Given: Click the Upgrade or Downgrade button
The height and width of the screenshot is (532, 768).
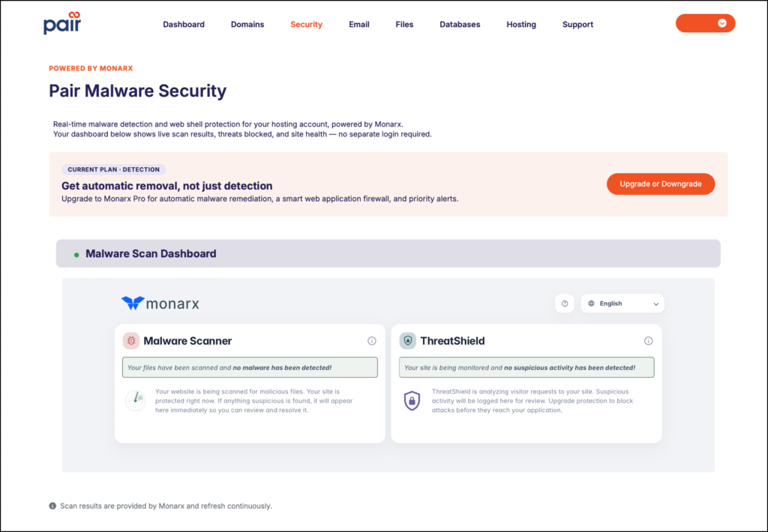Looking at the screenshot, I should click(x=661, y=184).
